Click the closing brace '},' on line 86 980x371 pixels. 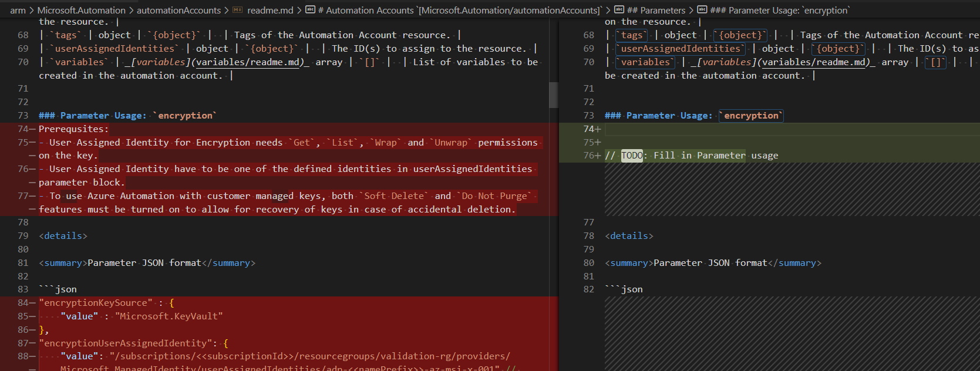coord(44,330)
